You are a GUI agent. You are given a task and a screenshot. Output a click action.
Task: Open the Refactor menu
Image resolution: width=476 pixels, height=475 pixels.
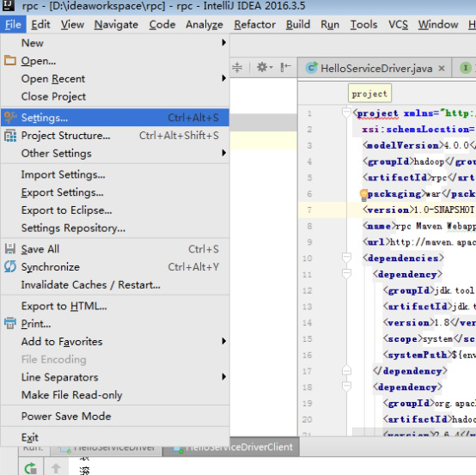254,24
